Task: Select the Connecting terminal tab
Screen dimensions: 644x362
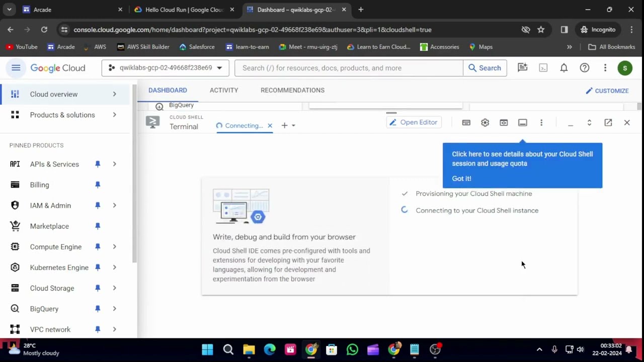Action: point(244,126)
